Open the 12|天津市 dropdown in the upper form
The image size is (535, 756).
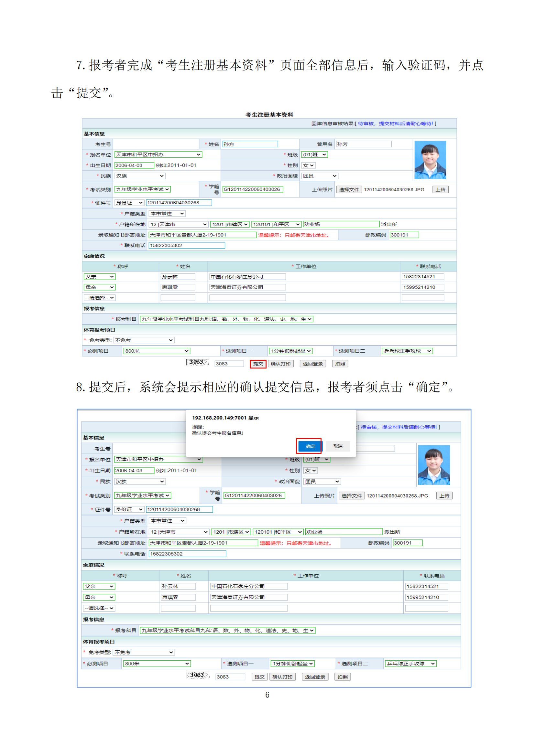tap(179, 224)
